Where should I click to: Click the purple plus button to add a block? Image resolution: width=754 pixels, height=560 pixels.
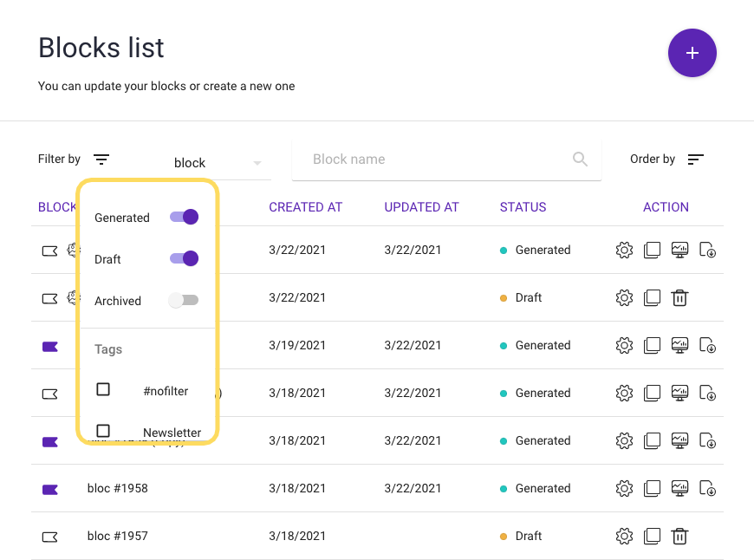pyautogui.click(x=692, y=53)
